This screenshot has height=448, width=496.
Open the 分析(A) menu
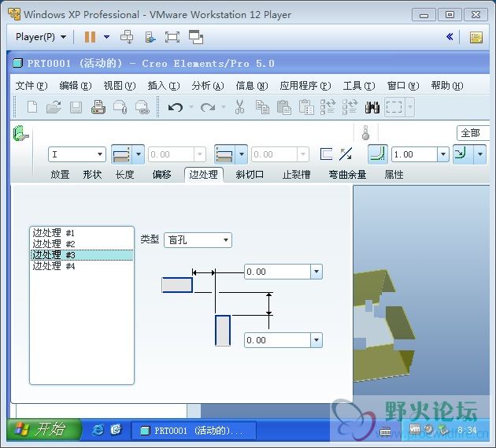[208, 85]
